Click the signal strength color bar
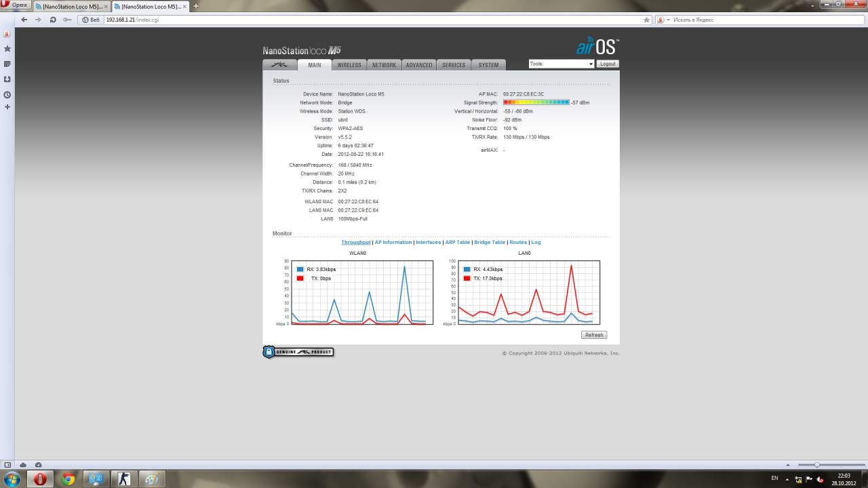 [x=536, y=102]
